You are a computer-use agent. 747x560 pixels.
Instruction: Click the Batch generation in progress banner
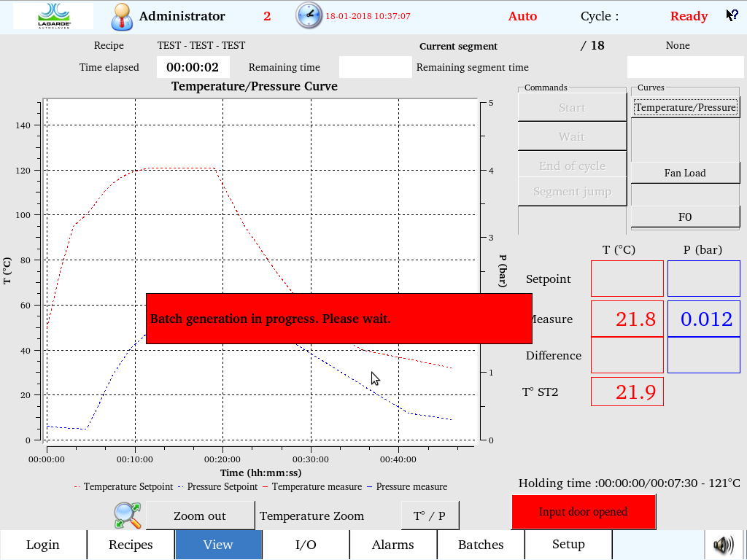point(338,319)
